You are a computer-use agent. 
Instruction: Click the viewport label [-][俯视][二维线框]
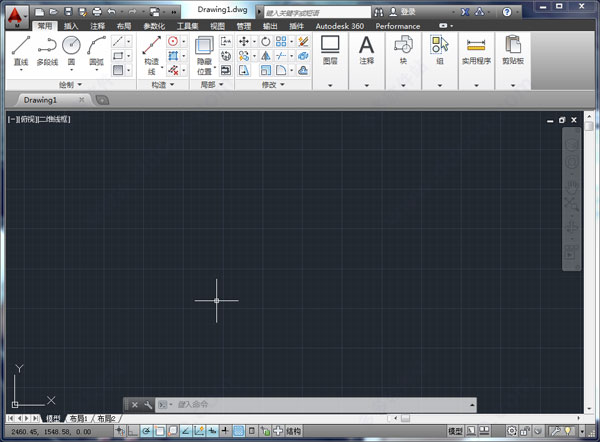(39, 119)
